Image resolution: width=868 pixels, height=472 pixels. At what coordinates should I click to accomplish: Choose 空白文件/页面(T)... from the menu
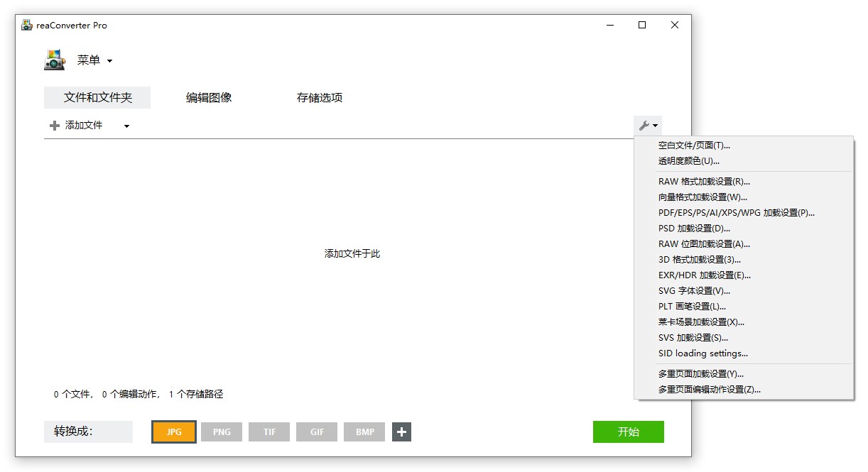[x=744, y=146]
